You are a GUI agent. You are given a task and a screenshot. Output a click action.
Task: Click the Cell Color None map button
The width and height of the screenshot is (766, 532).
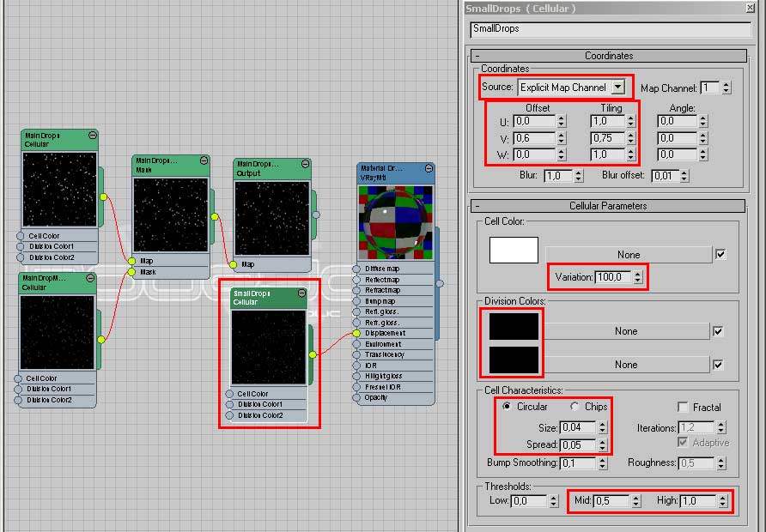pos(629,255)
